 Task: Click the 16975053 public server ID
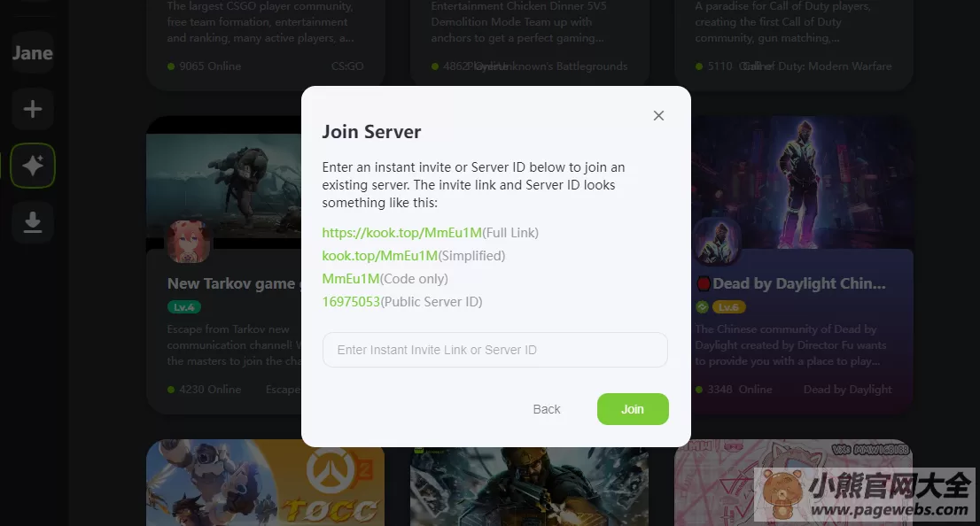351,302
